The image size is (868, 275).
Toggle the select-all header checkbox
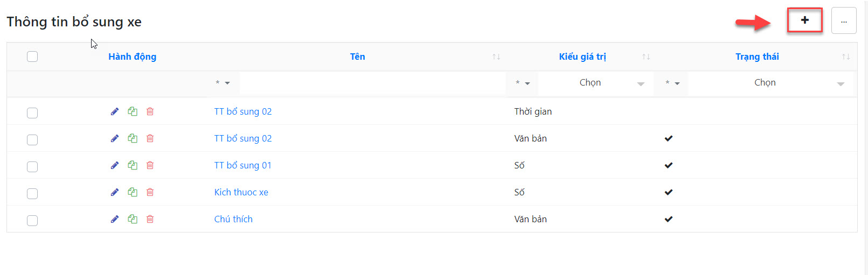[32, 57]
